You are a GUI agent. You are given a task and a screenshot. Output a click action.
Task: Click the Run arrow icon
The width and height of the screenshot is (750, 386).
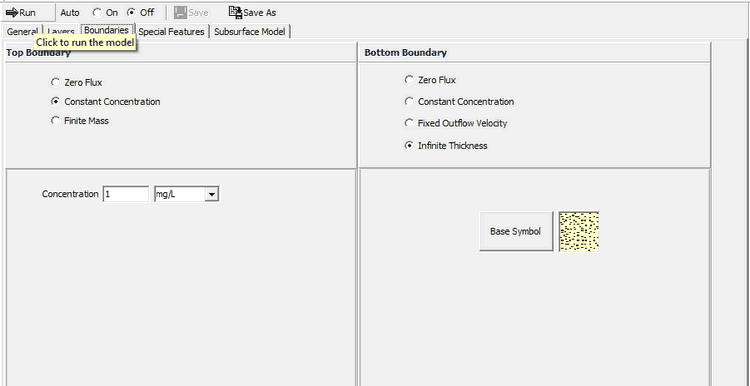[12, 12]
